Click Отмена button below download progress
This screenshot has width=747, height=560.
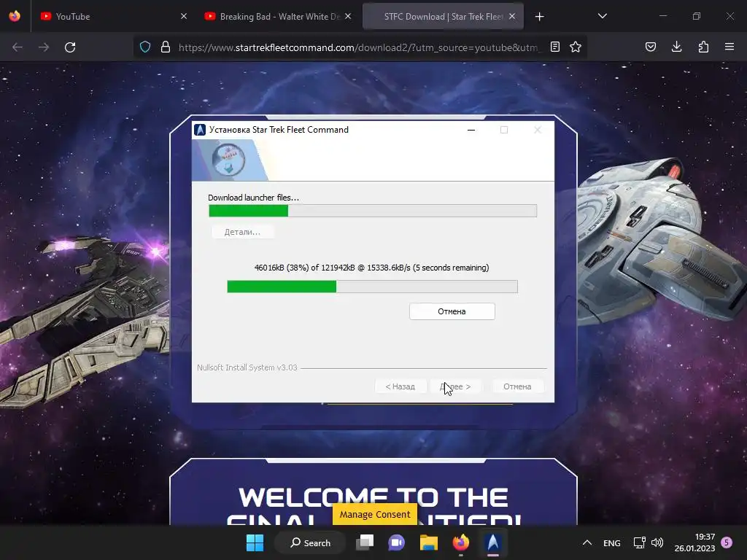452,311
